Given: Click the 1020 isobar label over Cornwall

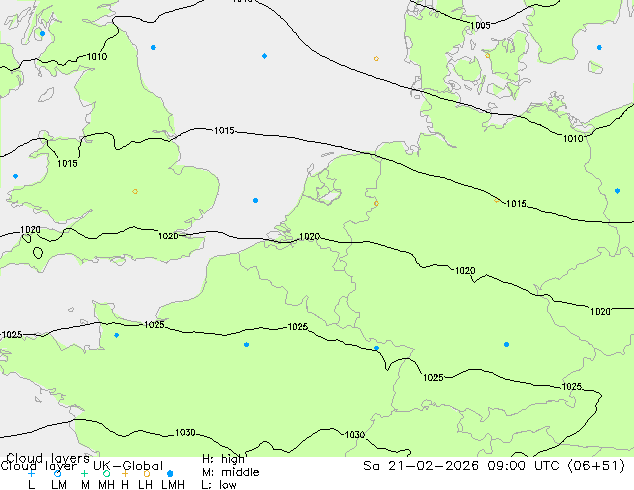Looking at the screenshot, I should pyautogui.click(x=30, y=230).
